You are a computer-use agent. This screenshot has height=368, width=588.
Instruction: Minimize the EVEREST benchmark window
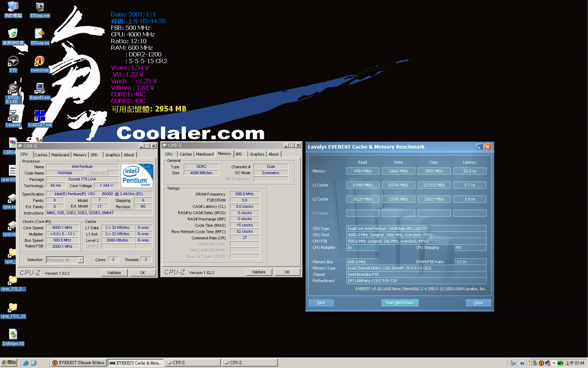point(479,147)
